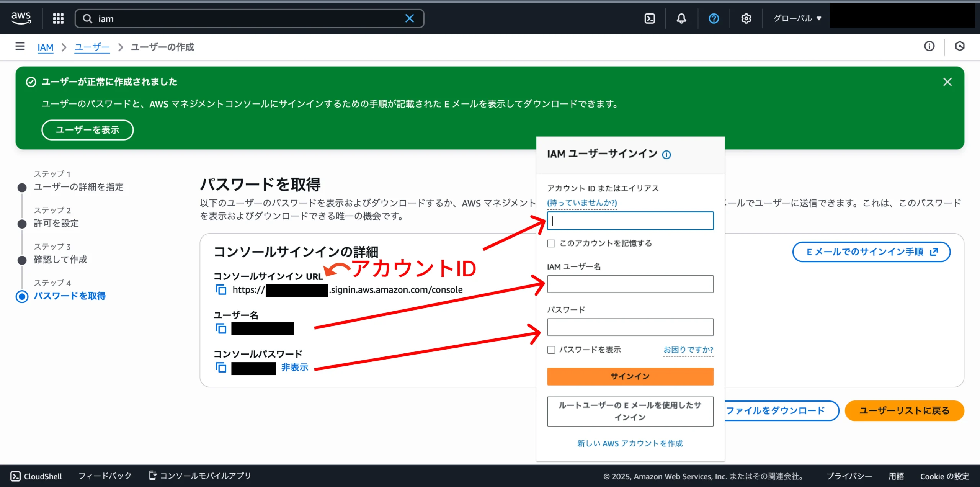Copy the username value
980x487 pixels.
(221, 328)
